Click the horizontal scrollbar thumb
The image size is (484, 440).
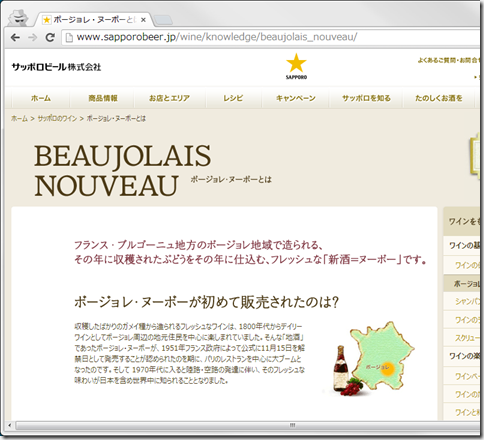tap(247, 425)
